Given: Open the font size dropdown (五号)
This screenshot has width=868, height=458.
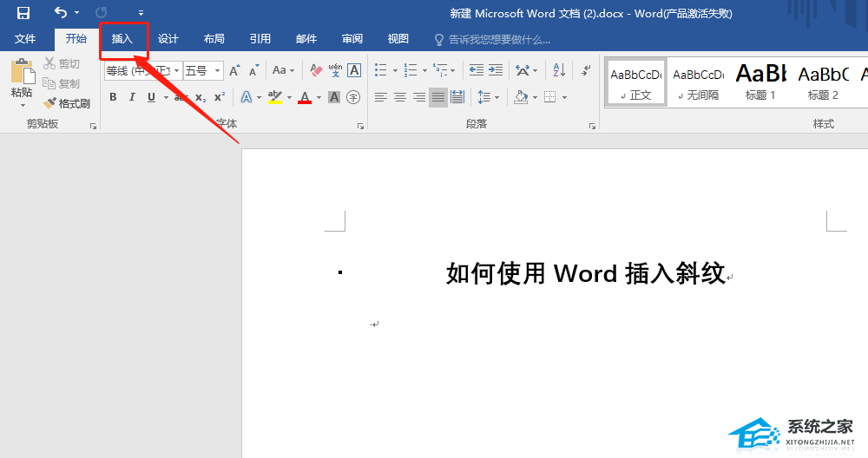Looking at the screenshot, I should [x=217, y=71].
